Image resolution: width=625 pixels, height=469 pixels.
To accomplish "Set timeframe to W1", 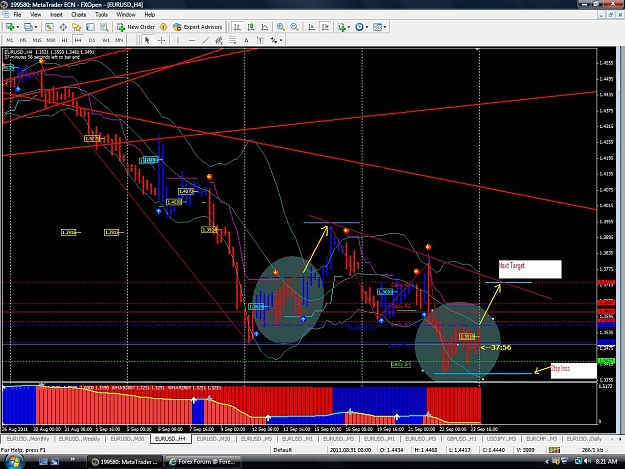I will (x=106, y=40).
